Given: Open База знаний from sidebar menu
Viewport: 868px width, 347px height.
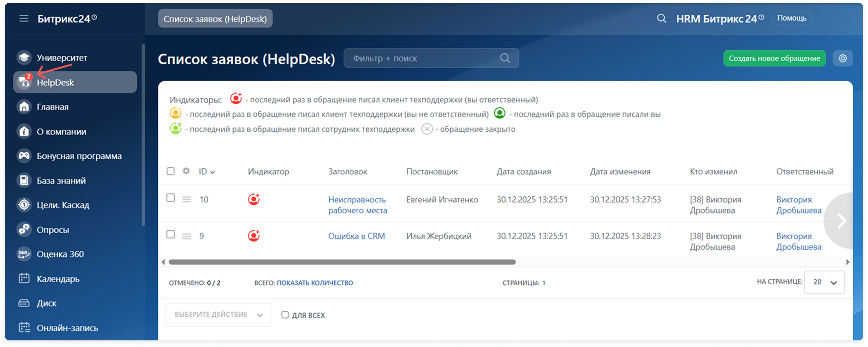Looking at the screenshot, I should 61,181.
